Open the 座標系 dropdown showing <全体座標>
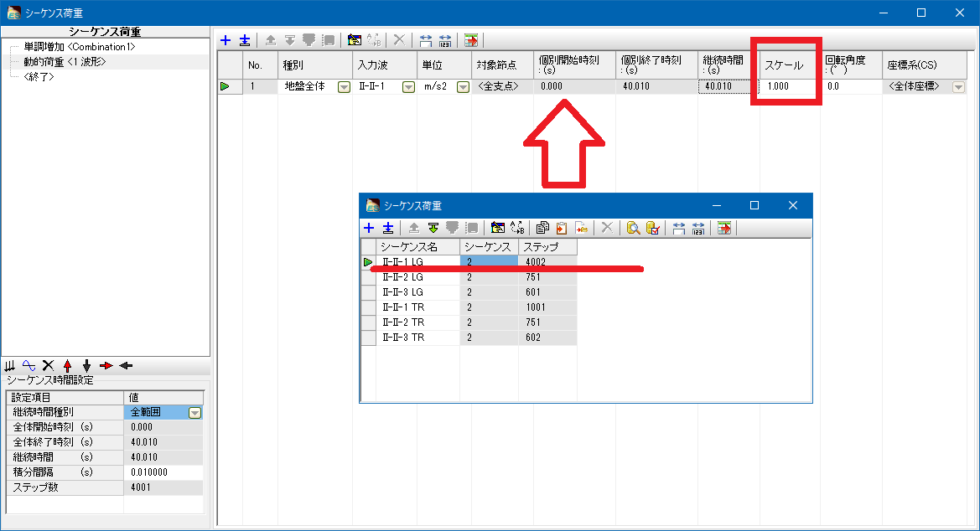The image size is (980, 531). pos(959,87)
